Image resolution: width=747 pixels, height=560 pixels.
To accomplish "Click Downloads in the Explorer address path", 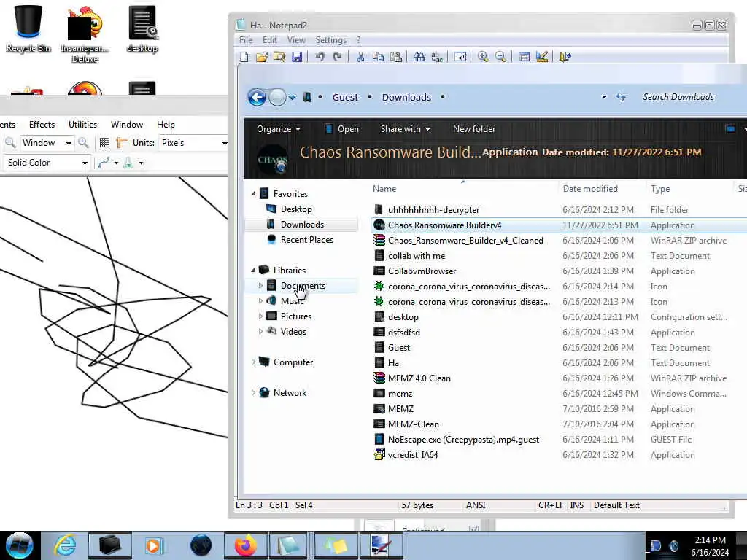I will point(406,97).
